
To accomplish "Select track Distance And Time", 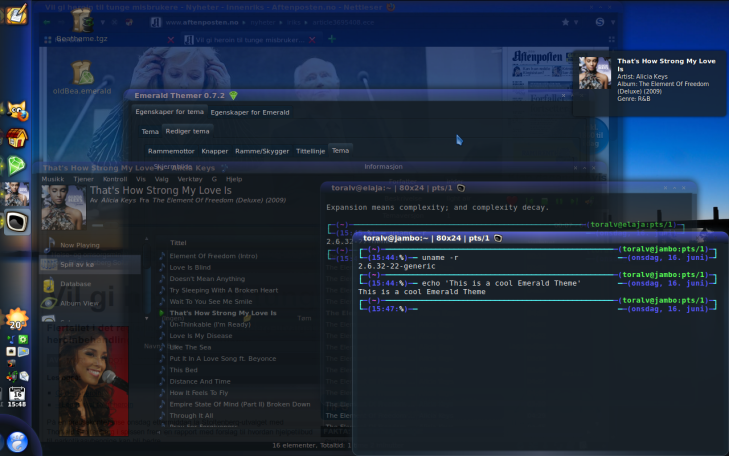I will (200, 382).
